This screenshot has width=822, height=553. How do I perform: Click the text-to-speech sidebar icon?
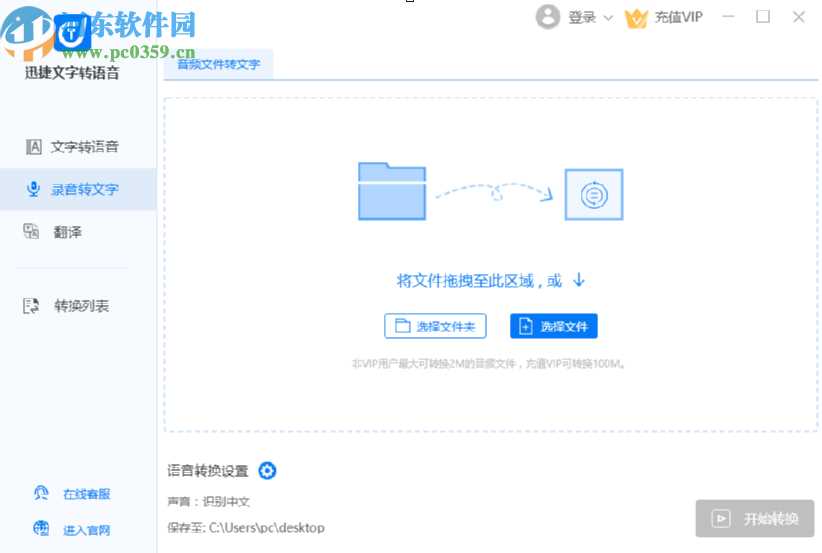[x=33, y=147]
